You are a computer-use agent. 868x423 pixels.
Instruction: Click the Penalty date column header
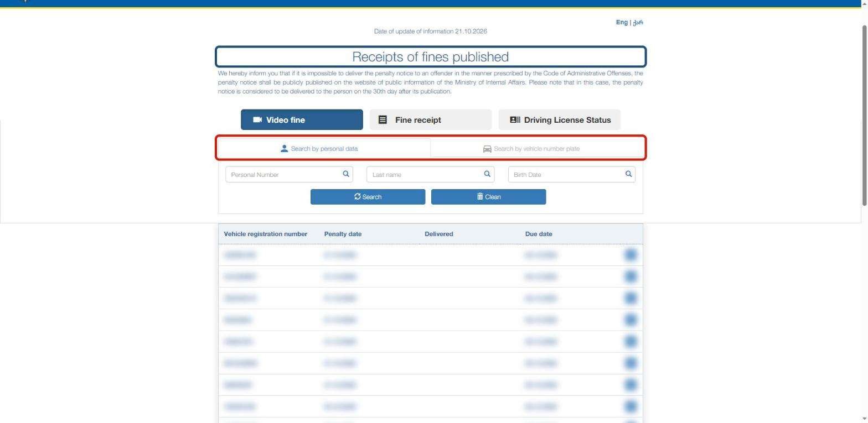343,234
